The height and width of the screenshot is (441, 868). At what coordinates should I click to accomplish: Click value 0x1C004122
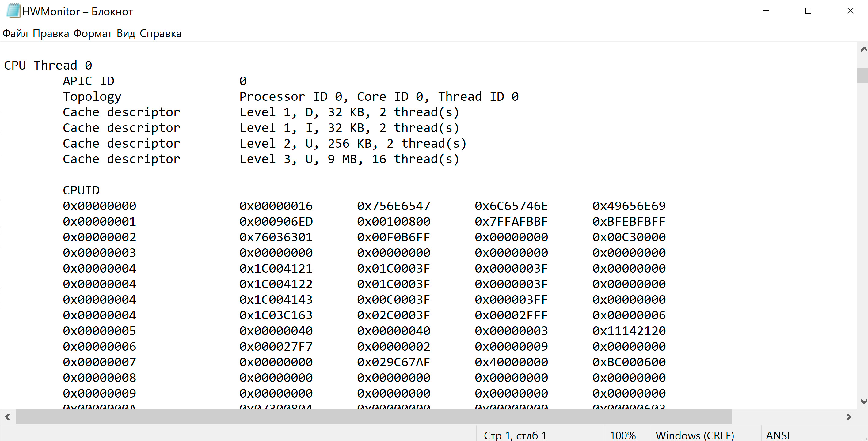(276, 284)
